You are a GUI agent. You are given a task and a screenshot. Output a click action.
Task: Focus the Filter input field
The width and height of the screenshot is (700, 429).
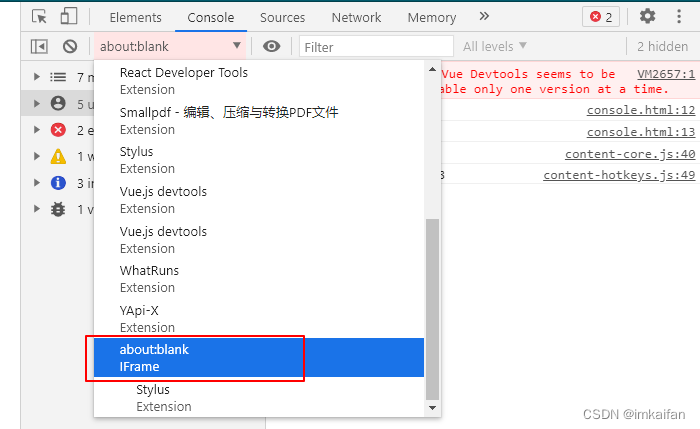coord(376,46)
